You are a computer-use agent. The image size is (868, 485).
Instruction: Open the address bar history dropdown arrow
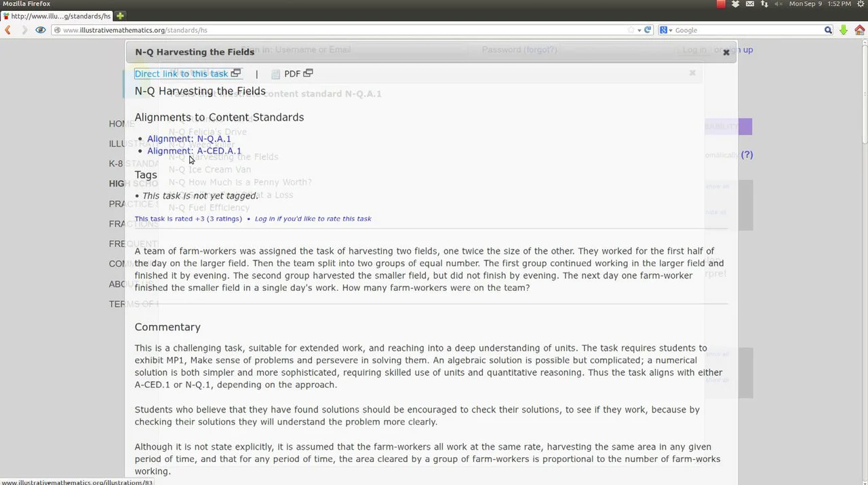tap(639, 30)
